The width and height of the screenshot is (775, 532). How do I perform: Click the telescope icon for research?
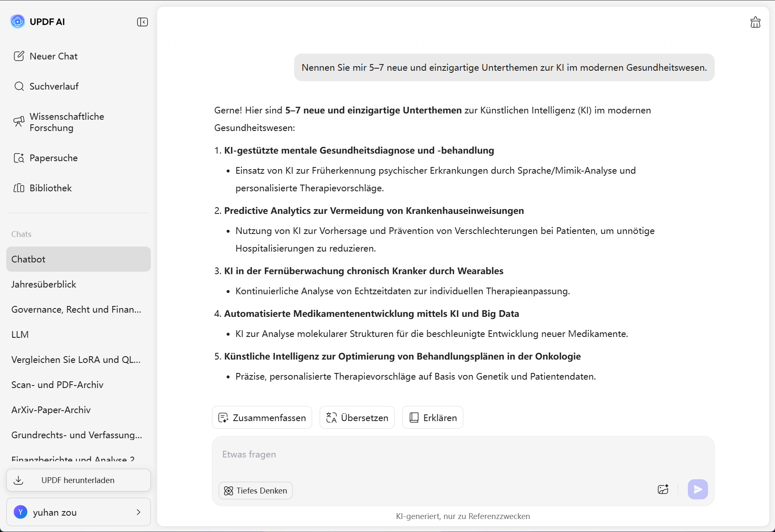(x=19, y=122)
